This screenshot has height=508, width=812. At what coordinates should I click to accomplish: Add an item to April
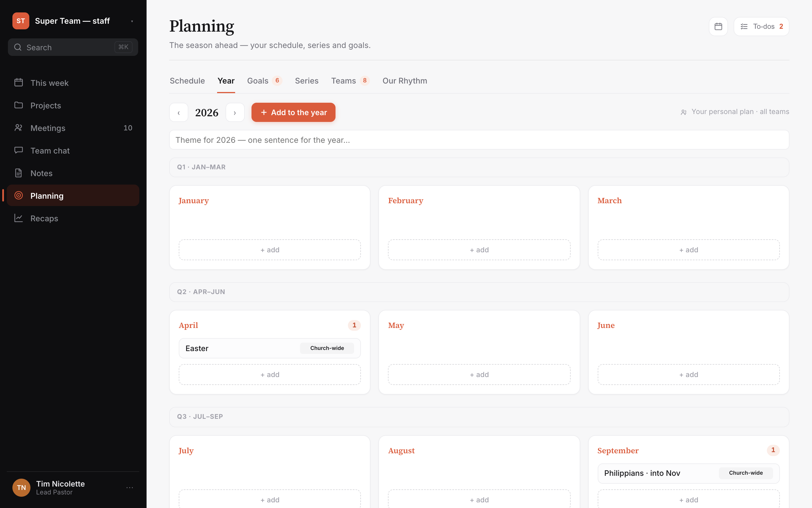(x=270, y=375)
